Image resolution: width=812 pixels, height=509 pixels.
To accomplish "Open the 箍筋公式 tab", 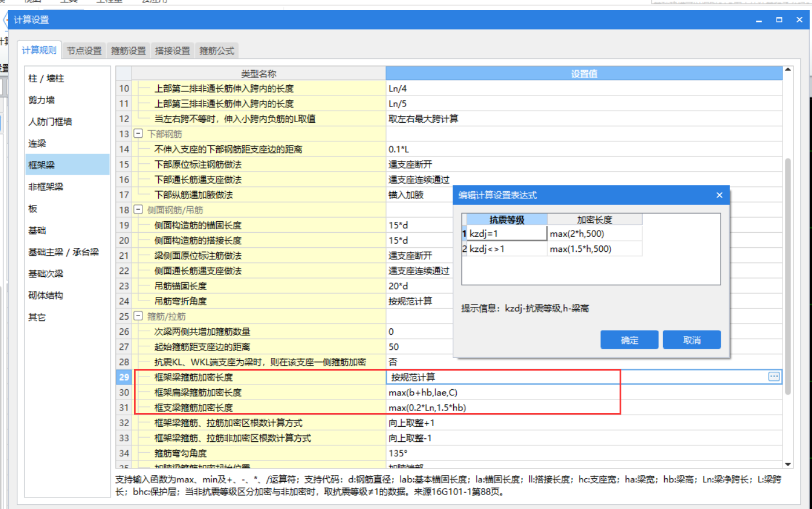I will tap(217, 51).
